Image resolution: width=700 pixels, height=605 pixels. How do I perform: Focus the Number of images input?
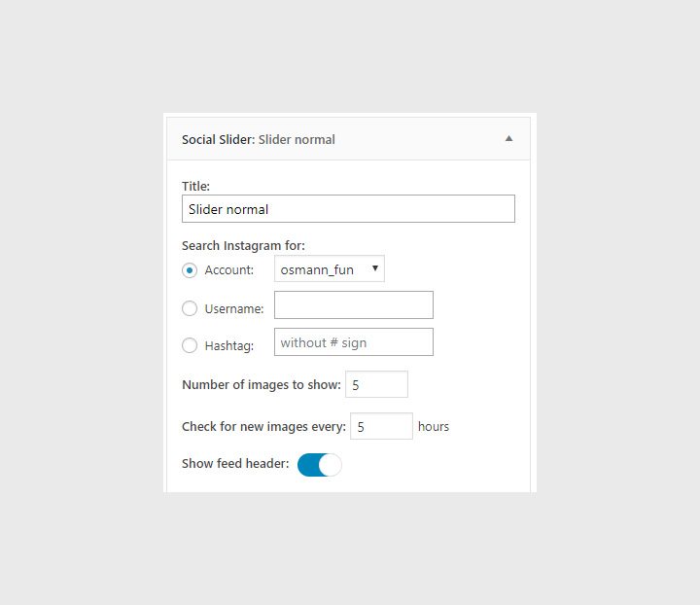click(x=376, y=385)
